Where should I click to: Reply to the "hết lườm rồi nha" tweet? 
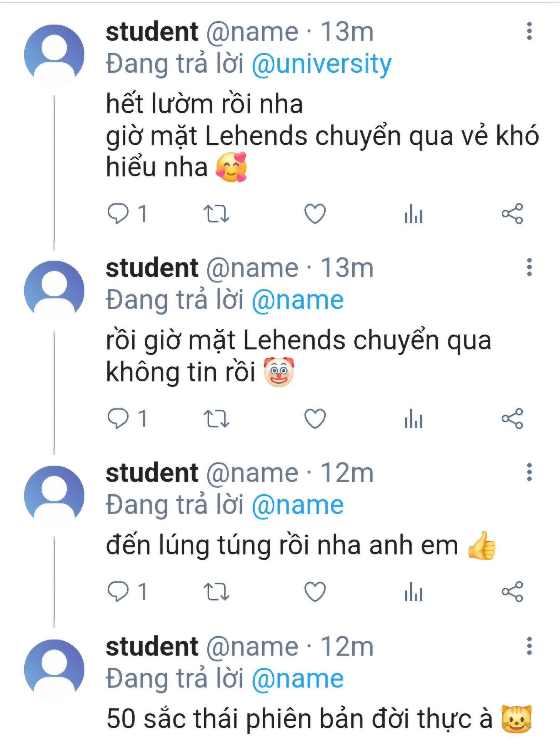(x=118, y=214)
